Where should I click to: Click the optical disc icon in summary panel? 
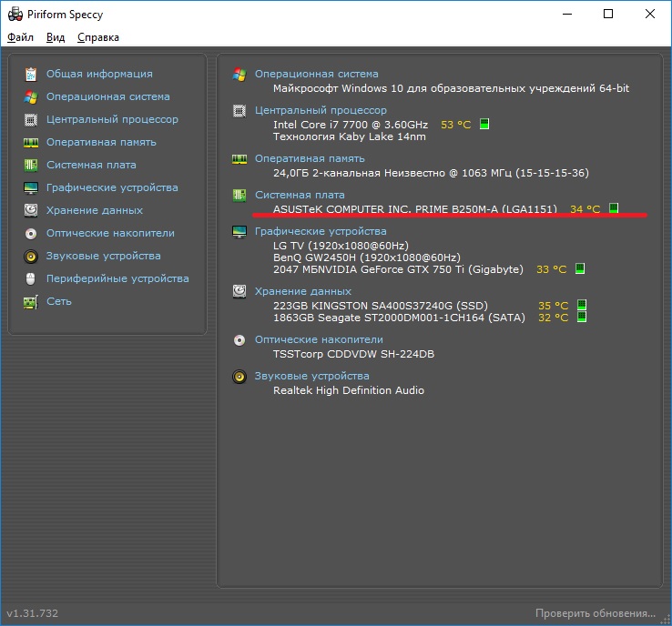point(239,340)
